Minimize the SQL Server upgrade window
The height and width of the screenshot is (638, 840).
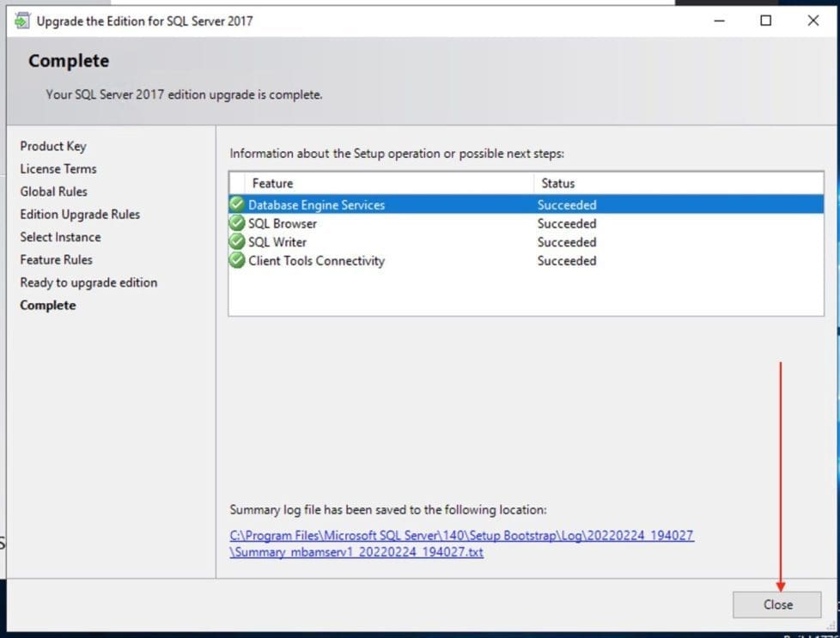718,21
